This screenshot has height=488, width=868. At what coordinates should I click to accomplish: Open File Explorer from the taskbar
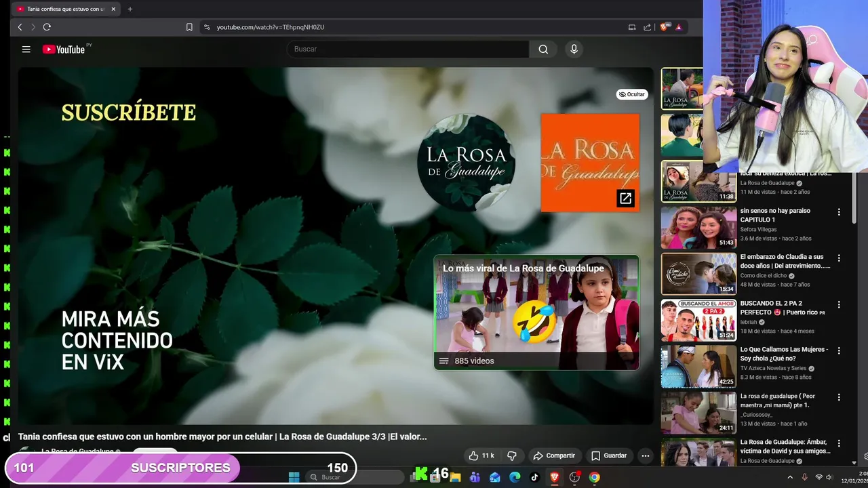tap(455, 477)
